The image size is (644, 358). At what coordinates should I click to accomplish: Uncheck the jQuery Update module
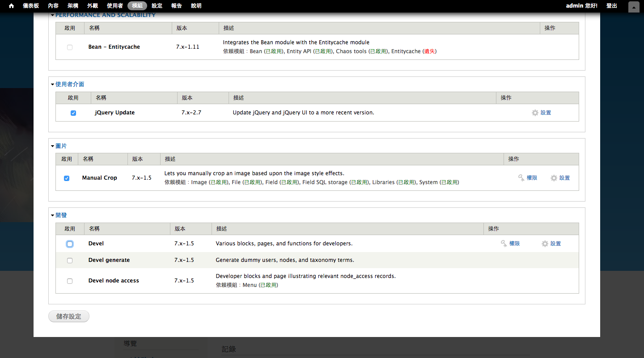click(73, 113)
